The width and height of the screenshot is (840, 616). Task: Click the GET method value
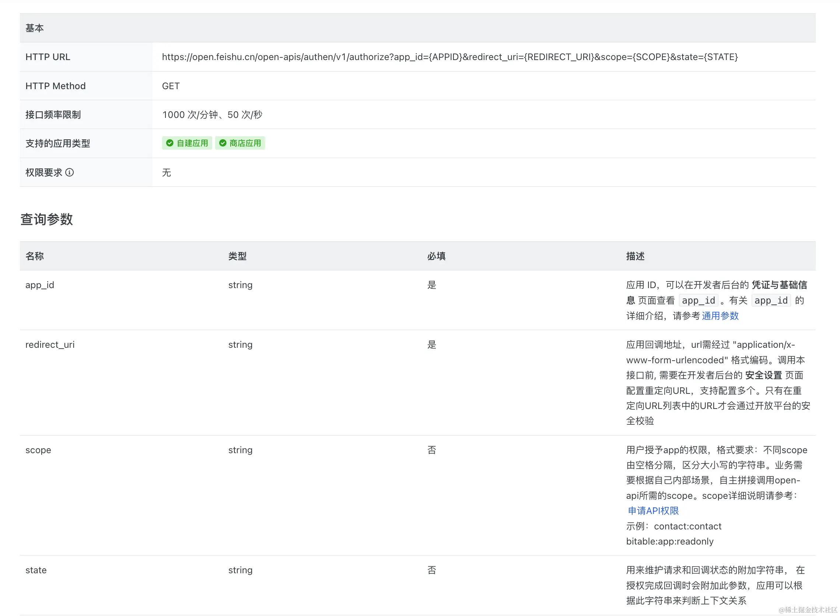(x=171, y=86)
